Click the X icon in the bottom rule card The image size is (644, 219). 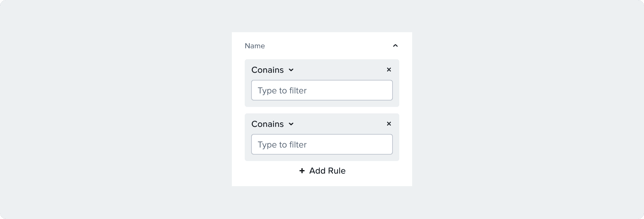coord(389,124)
